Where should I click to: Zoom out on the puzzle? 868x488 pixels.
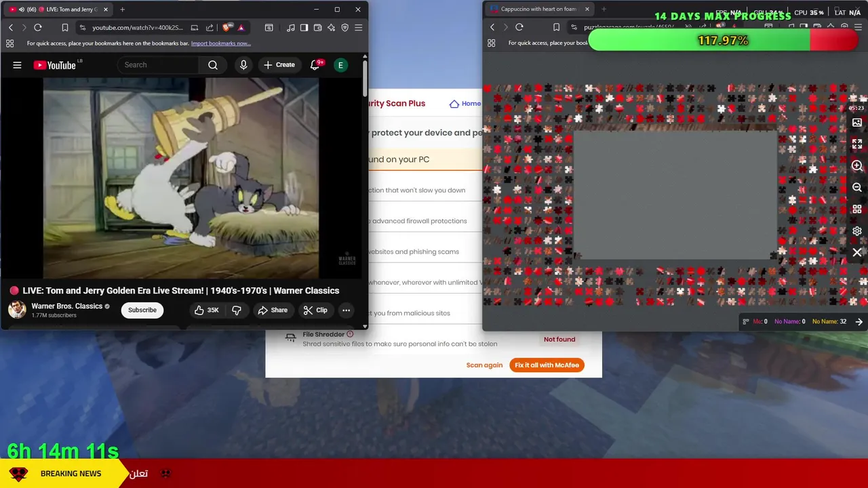click(857, 188)
